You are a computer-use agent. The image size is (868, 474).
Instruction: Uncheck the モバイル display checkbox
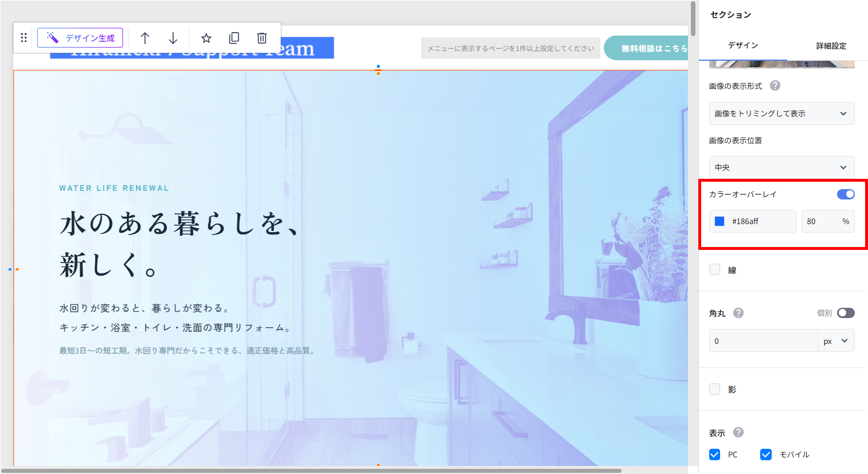click(x=766, y=455)
